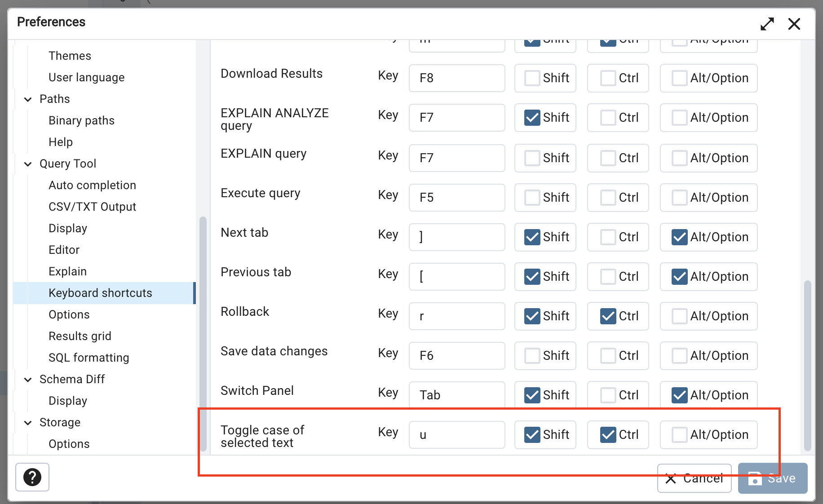Click the Cancel button
This screenshot has height=504, width=823.
click(x=694, y=478)
